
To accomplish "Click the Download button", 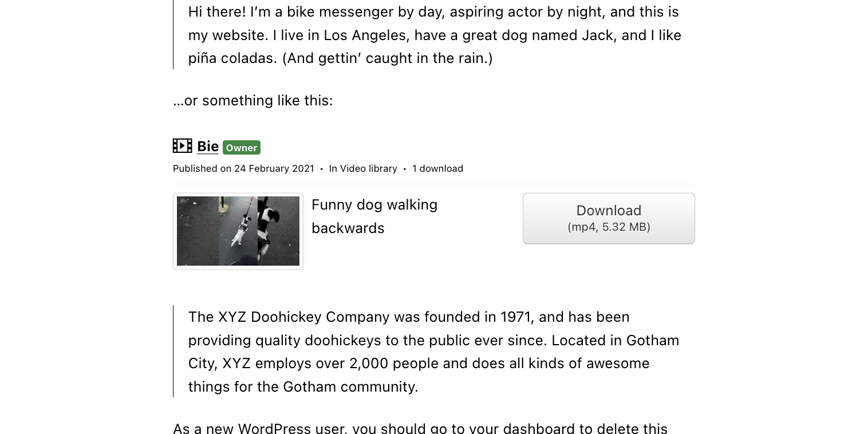I will point(609,218).
